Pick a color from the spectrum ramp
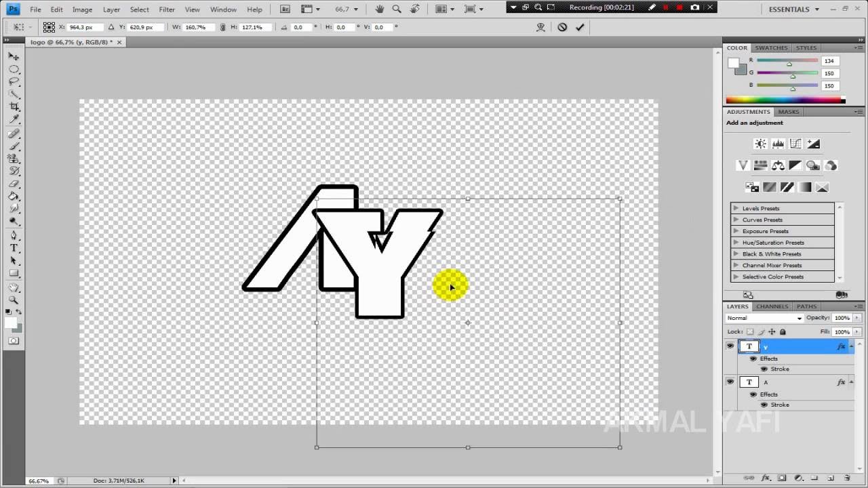 point(785,100)
